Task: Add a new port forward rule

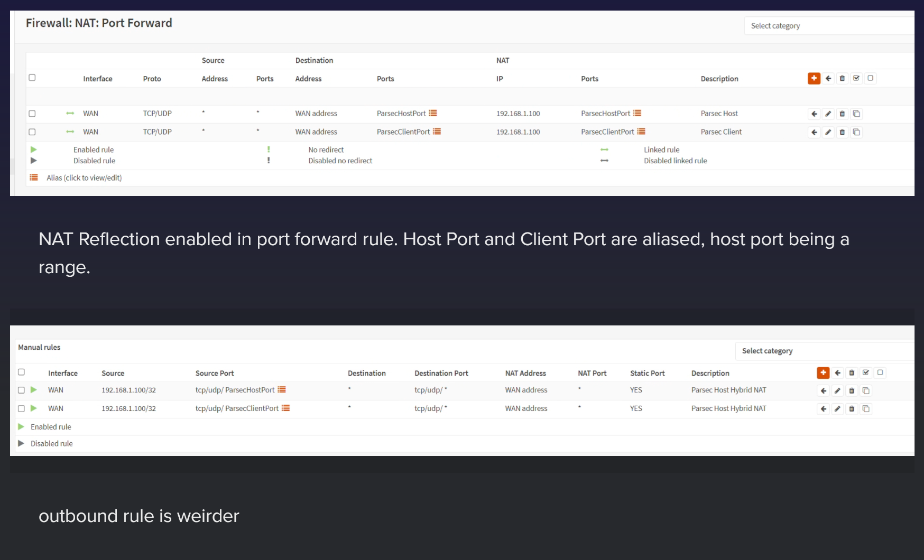Action: click(814, 78)
